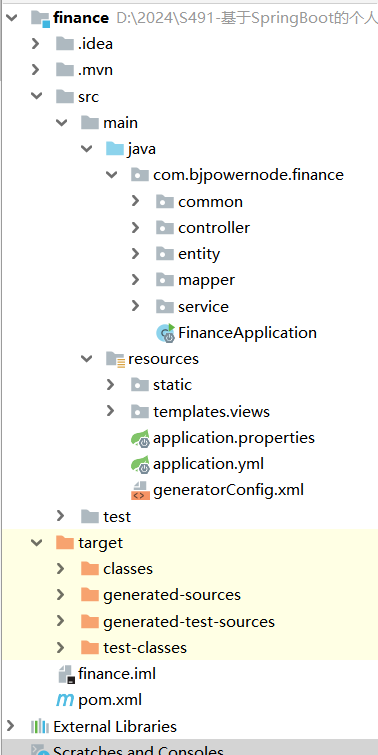Expand the External Libraries node chevron

(10, 726)
